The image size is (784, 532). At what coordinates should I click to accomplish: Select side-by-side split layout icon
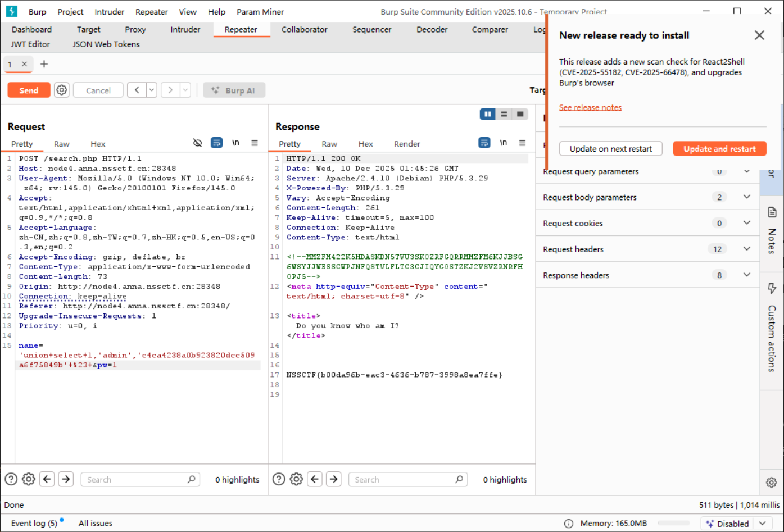coord(487,114)
